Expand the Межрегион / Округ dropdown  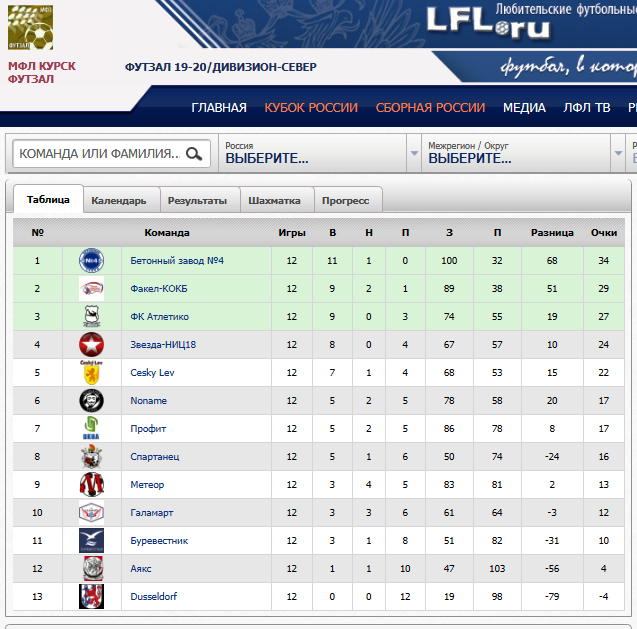point(616,154)
